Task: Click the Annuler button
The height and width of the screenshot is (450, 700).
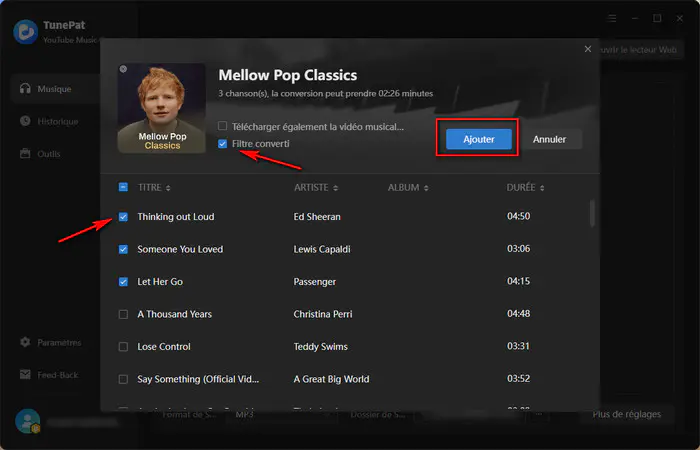Action: (549, 139)
